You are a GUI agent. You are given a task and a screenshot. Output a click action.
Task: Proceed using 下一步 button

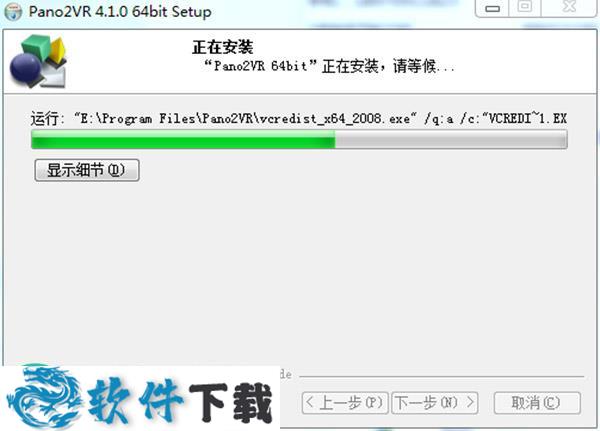tap(435, 403)
